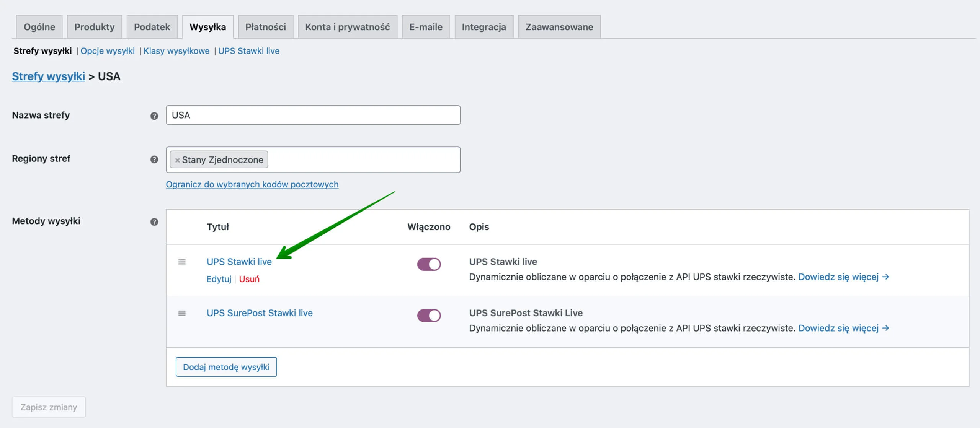Click help icon next to Metody wysyłki
This screenshot has height=428, width=980.
coord(154,222)
